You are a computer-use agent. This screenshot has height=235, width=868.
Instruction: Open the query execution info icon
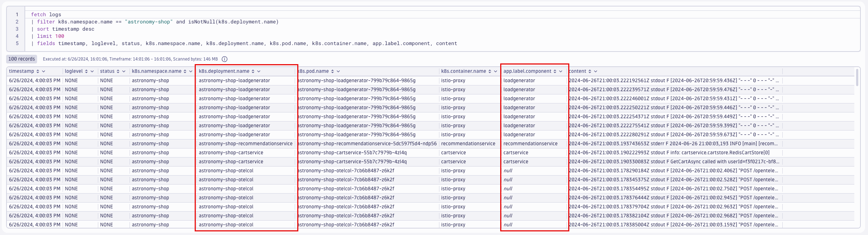[225, 59]
